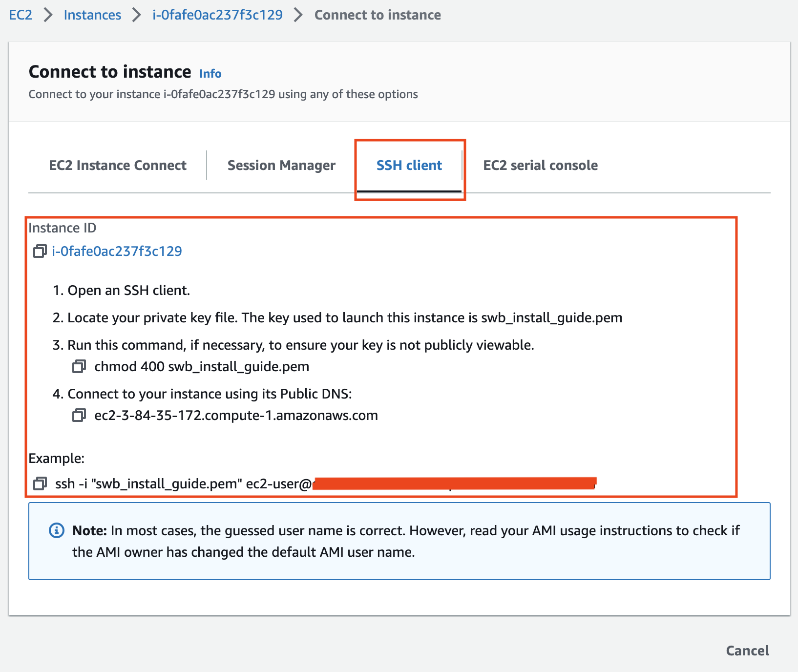Image resolution: width=798 pixels, height=672 pixels.
Task: Click the info icon in the Note box
Action: point(57,530)
